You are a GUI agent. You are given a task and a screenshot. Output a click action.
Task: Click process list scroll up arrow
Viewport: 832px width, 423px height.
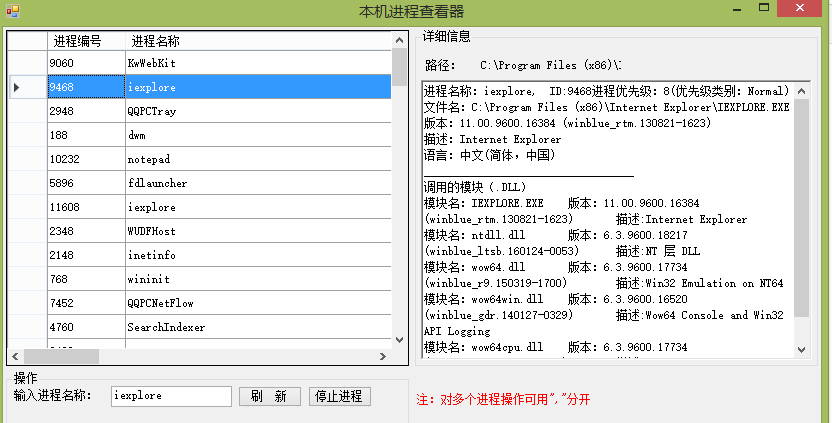coord(400,40)
